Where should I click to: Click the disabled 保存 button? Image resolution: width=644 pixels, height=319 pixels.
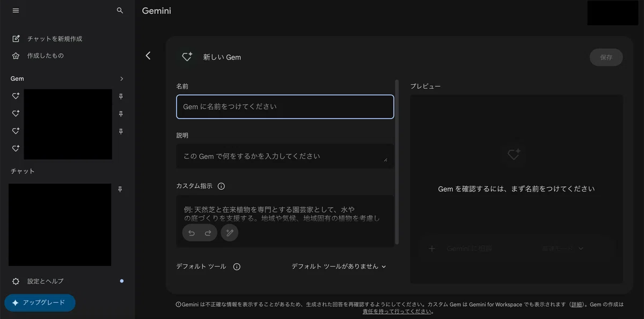(606, 57)
